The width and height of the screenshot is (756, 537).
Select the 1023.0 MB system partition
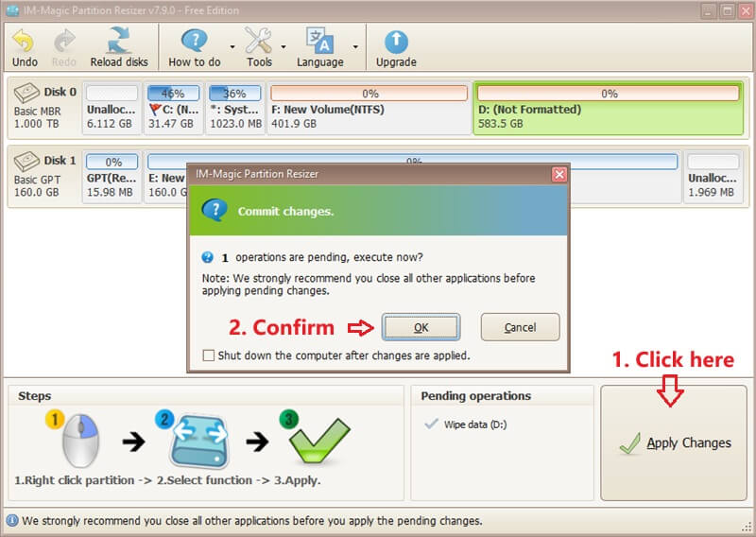click(x=235, y=108)
